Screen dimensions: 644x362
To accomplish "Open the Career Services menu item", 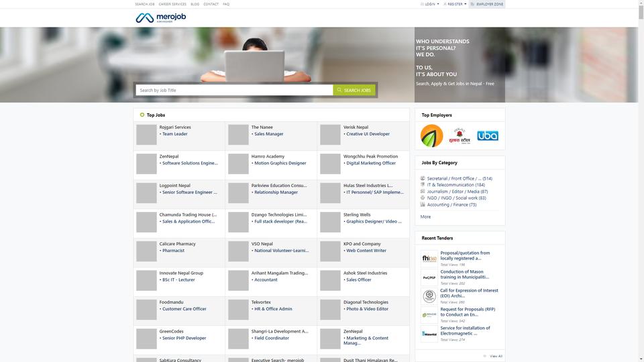I will pyautogui.click(x=172, y=4).
